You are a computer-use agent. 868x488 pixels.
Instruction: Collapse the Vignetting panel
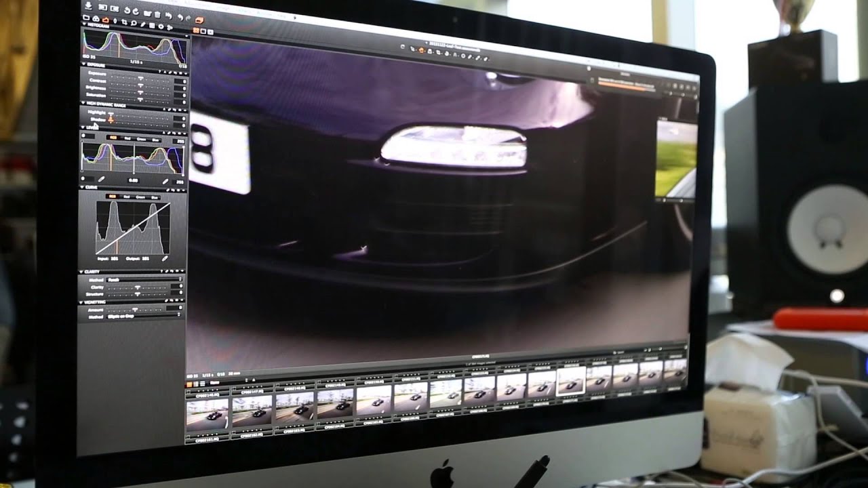(81, 302)
